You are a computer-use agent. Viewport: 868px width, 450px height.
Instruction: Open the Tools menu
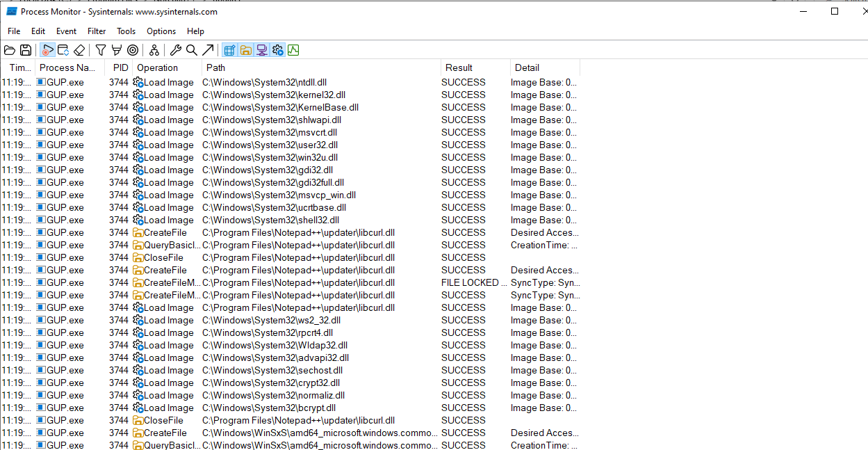coord(126,31)
